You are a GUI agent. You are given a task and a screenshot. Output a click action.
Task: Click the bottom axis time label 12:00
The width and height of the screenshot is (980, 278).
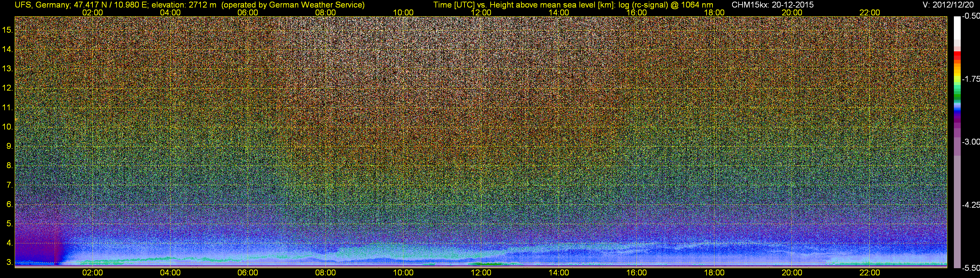click(x=481, y=273)
